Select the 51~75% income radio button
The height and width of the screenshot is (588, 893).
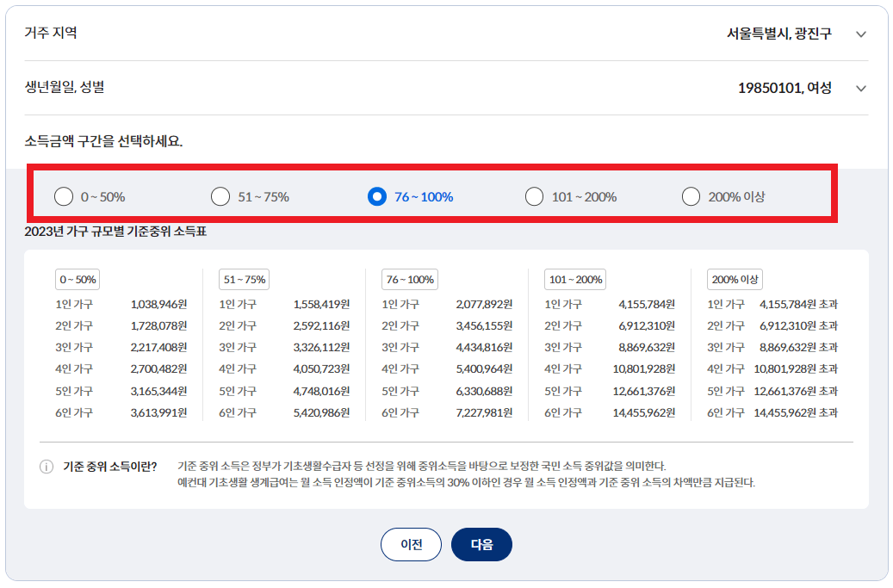[x=220, y=196]
